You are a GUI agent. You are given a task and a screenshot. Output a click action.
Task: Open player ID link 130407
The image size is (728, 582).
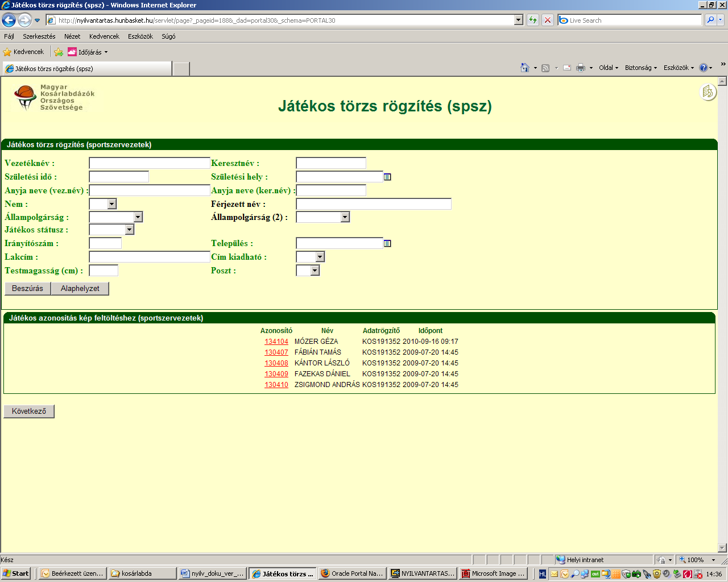276,352
